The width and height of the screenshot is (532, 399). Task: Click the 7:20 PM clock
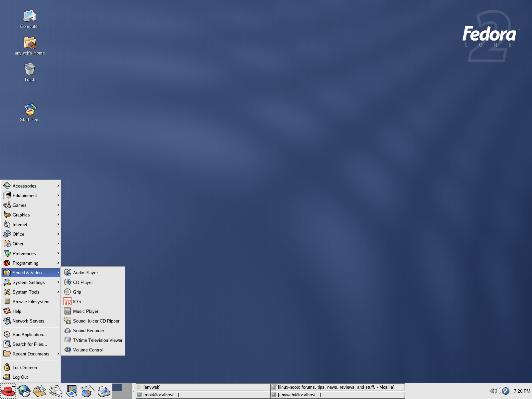(522, 391)
